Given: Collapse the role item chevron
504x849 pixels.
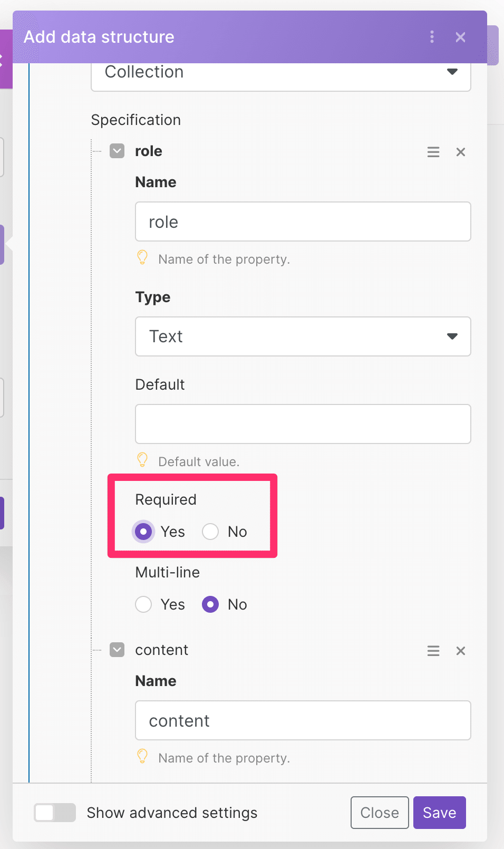Looking at the screenshot, I should [x=117, y=151].
